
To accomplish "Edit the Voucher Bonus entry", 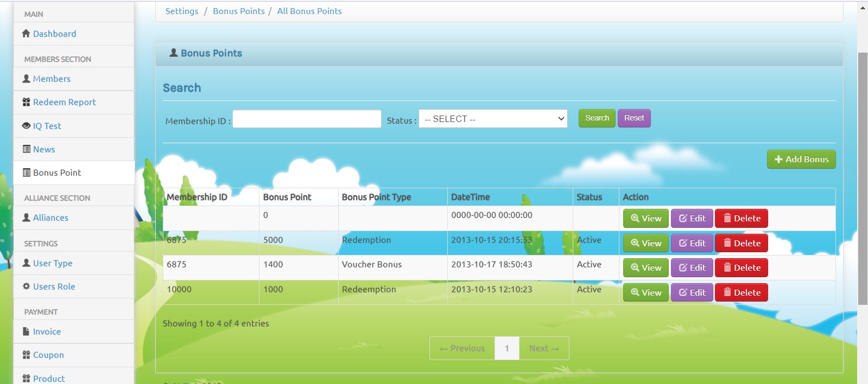I will point(692,268).
